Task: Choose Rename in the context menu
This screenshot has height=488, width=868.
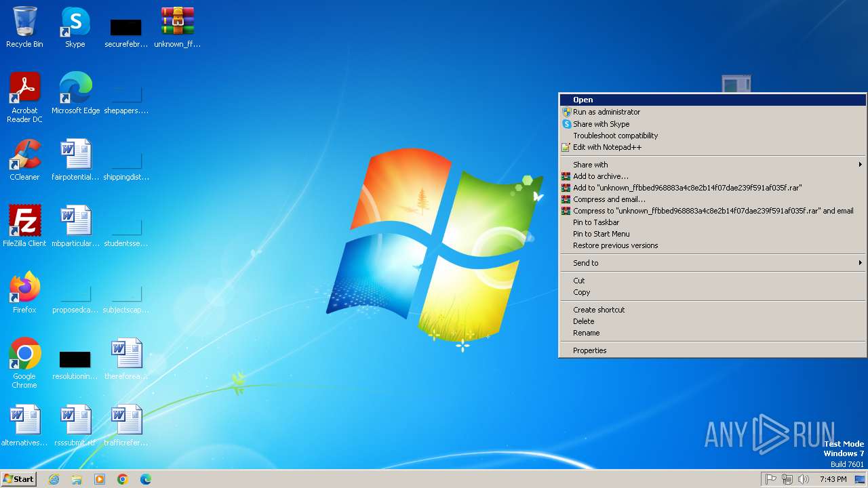Action: point(713,333)
